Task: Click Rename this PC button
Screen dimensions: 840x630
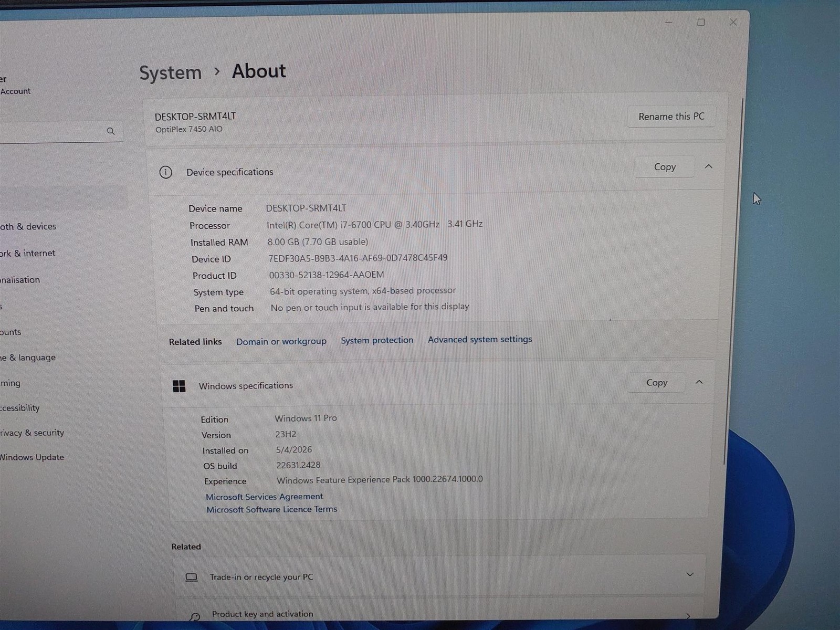Action: [671, 117]
